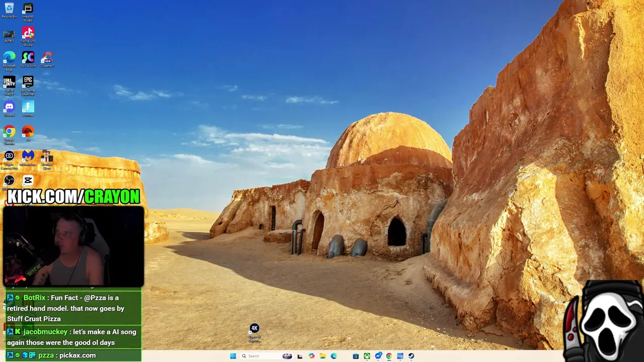
Task: Select the INTRO video file icon
Action: click(x=9, y=36)
